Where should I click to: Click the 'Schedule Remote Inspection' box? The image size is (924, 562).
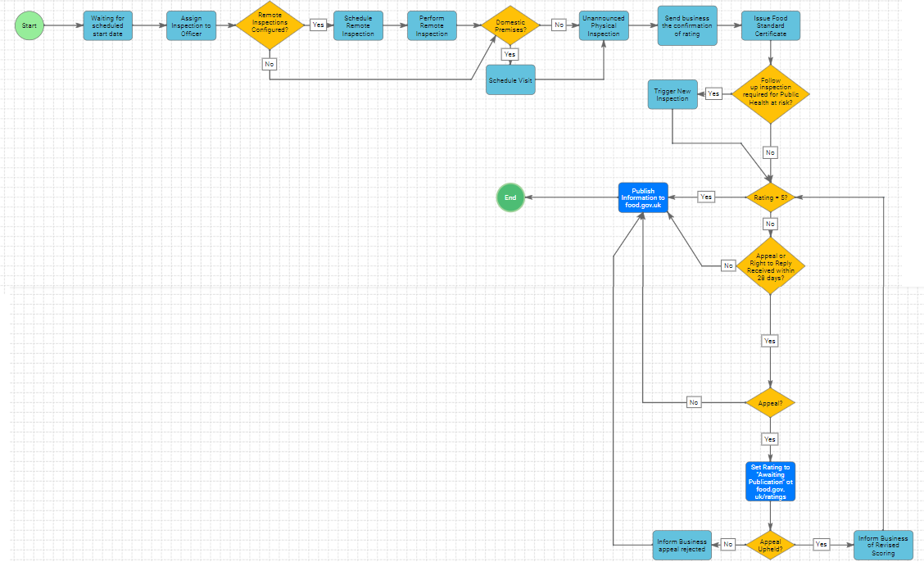[x=358, y=25]
